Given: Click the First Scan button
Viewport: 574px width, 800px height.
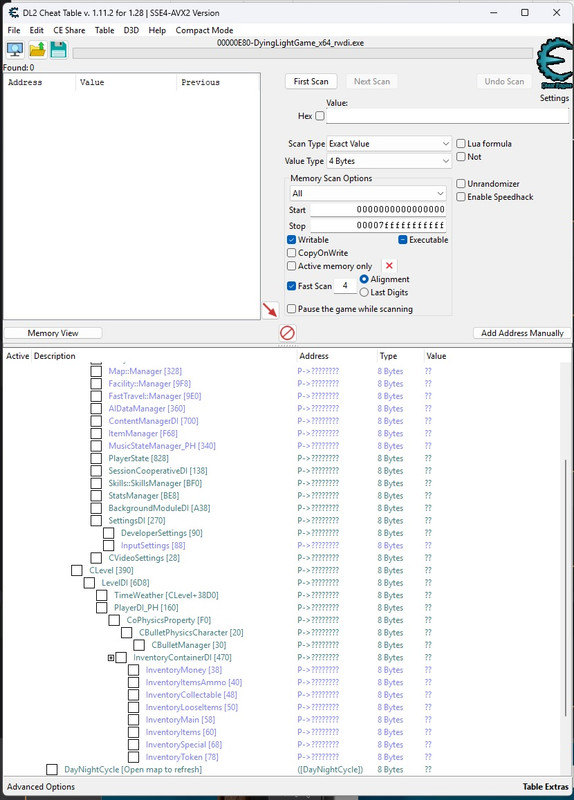Looking at the screenshot, I should tap(311, 81).
